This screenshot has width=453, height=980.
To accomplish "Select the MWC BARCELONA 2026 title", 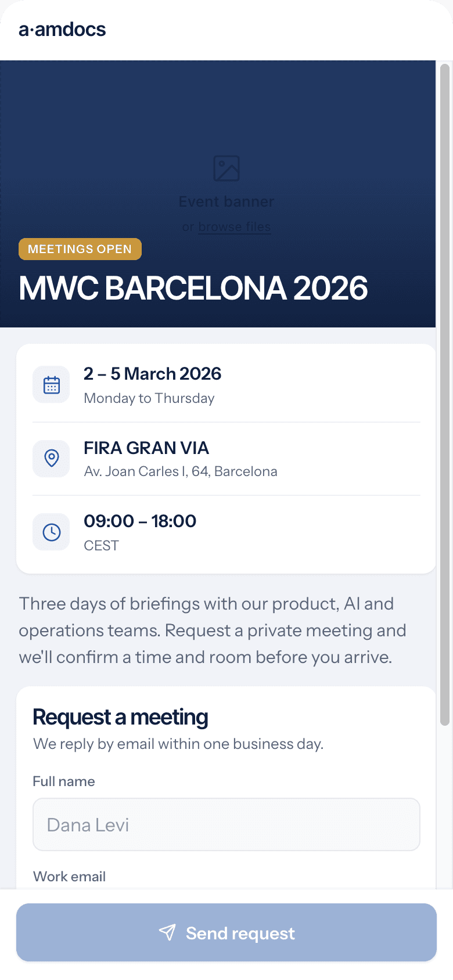I will click(x=193, y=288).
